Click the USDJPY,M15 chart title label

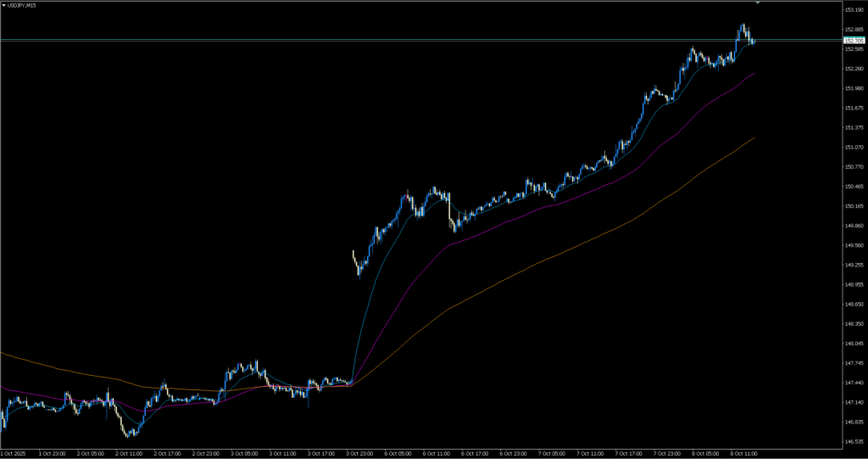point(23,6)
